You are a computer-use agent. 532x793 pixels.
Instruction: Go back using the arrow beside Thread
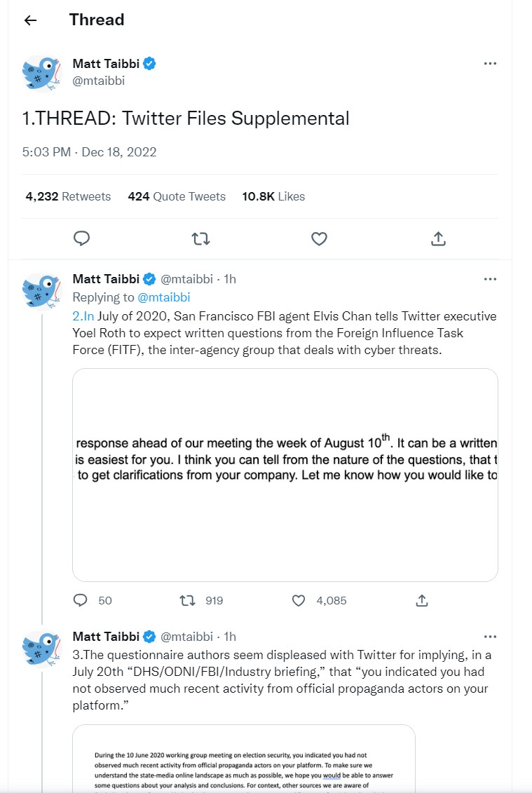(30, 20)
